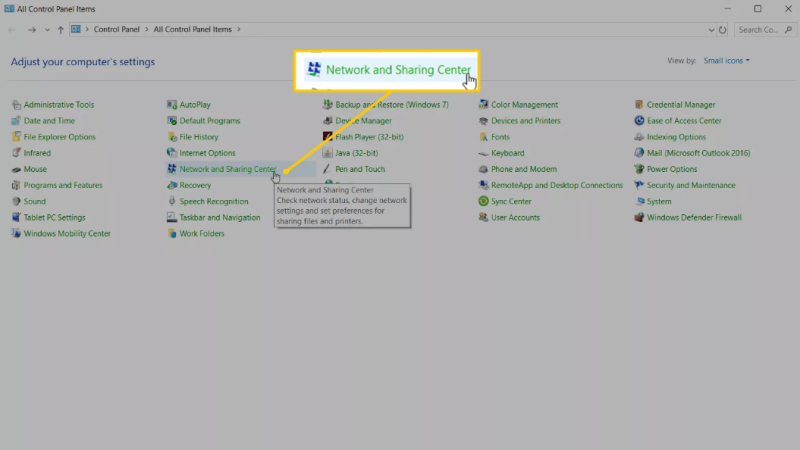Open the Device Manager icon
The width and height of the screenshot is (800, 450).
328,121
